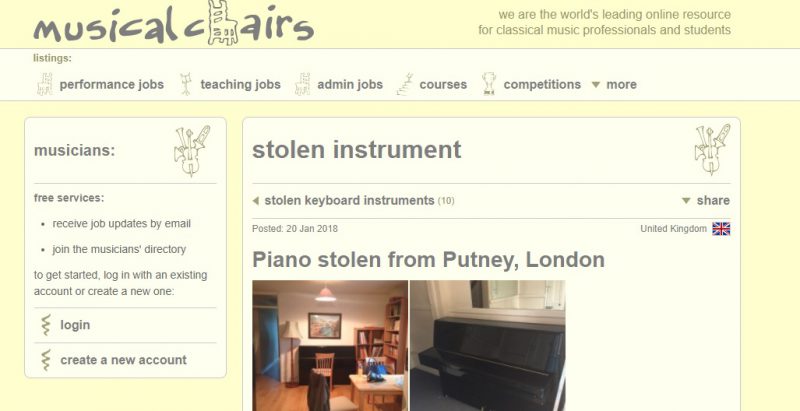Click the instruments icon beside stolen instrument heading
This screenshot has height=411, width=800.
[x=712, y=149]
